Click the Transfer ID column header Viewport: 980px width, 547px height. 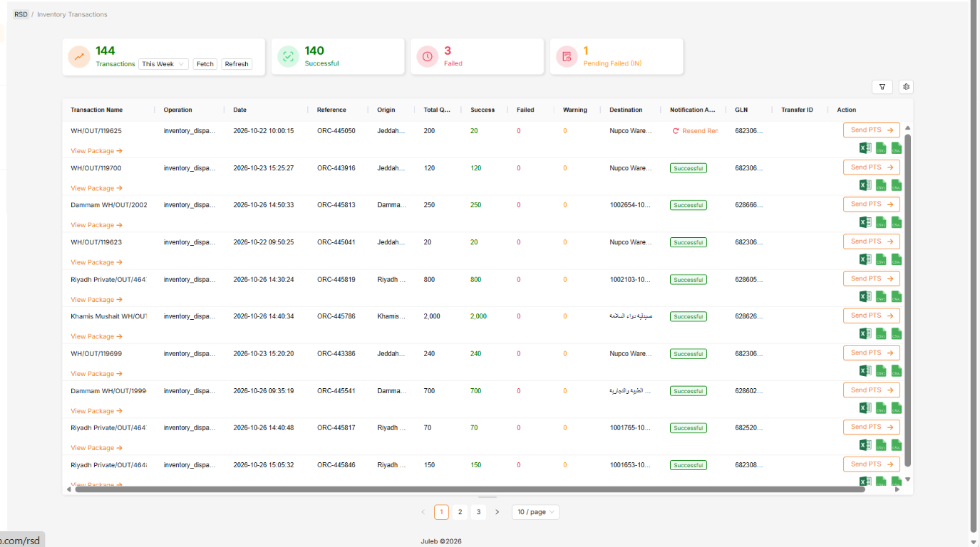coord(797,110)
